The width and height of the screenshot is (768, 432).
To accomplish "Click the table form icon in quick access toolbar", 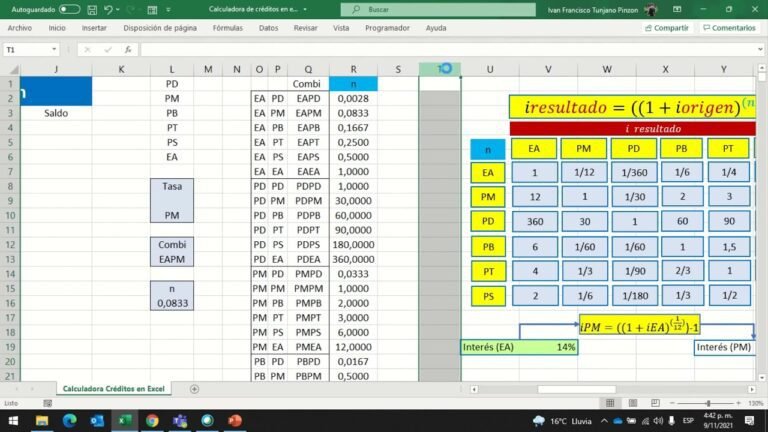I will point(152,9).
